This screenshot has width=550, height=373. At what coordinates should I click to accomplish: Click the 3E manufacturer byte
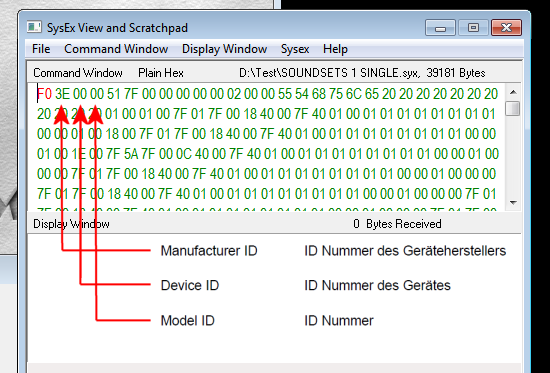tap(62, 94)
